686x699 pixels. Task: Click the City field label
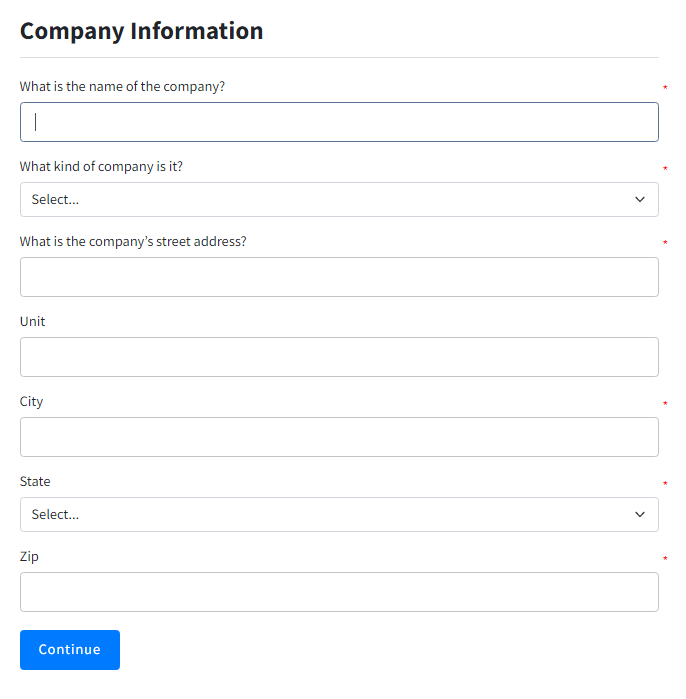(32, 402)
